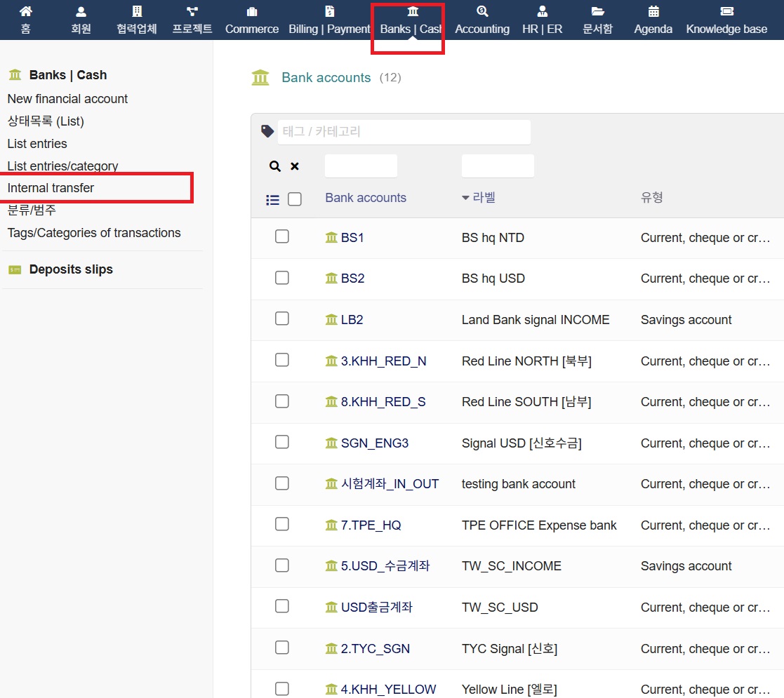Viewport: 784px width, 698px height.
Task: Open the column selector list icon
Action: click(273, 200)
